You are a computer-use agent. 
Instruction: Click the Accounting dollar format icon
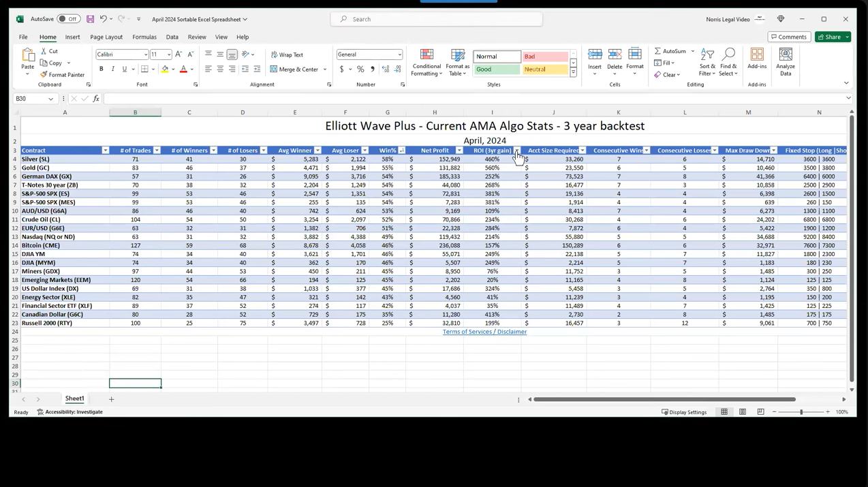point(341,69)
